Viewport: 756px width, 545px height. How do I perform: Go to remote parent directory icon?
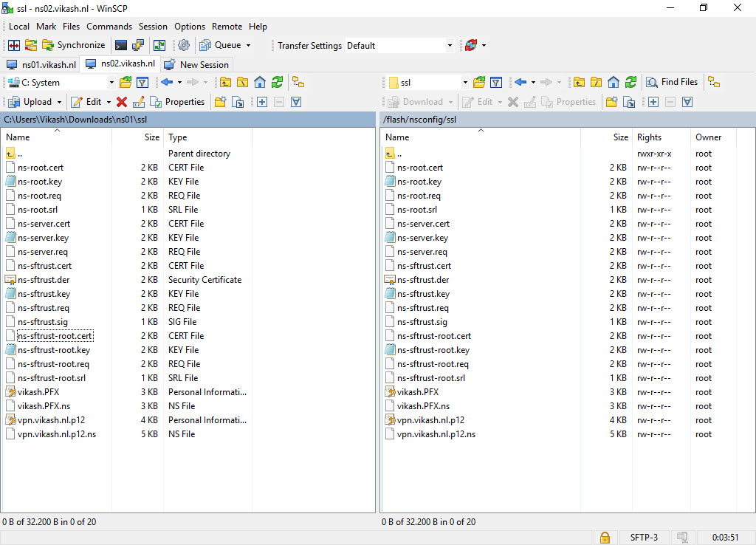[579, 83]
